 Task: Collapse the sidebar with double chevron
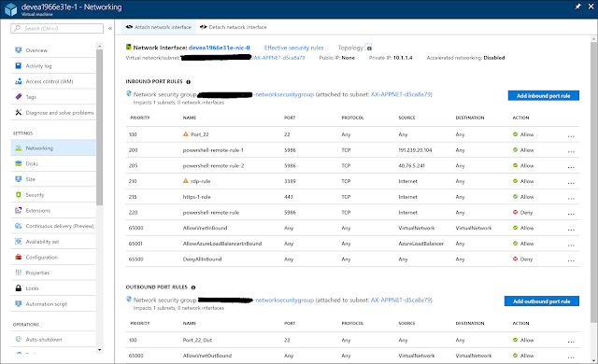[x=110, y=28]
